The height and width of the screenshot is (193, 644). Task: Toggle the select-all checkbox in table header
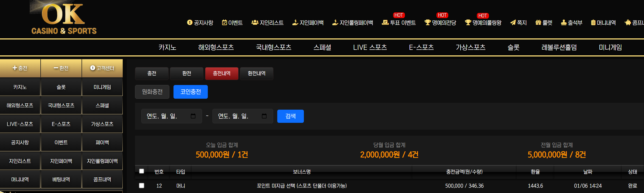pyautogui.click(x=142, y=171)
